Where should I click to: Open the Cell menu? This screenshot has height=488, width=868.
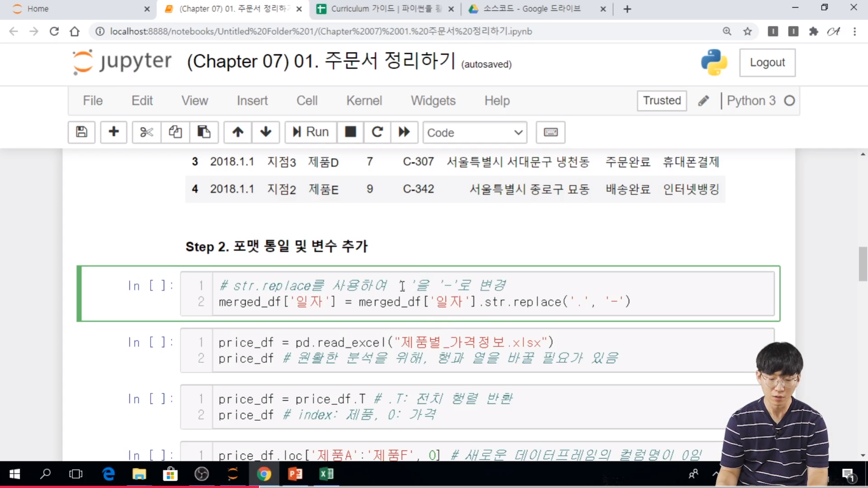point(307,100)
